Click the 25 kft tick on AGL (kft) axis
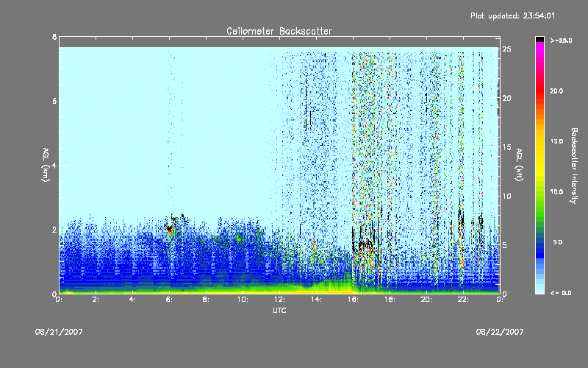Viewport: 588px width, 368px height. [x=506, y=49]
